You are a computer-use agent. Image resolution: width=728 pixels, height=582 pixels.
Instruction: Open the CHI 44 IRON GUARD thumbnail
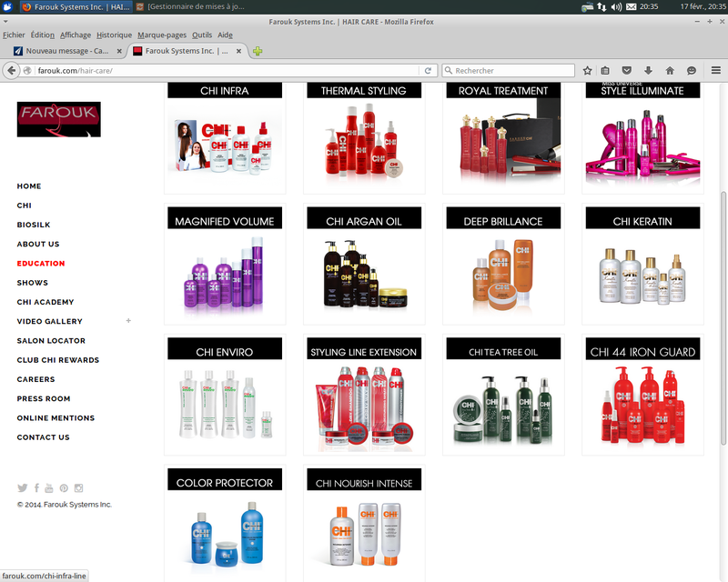(642, 395)
